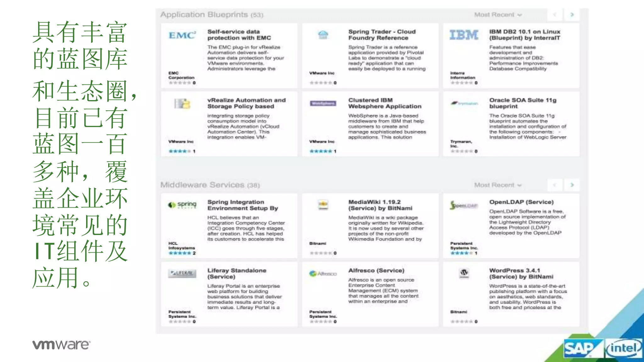Click star rating of vRealize Automation card
This screenshot has height=362, width=644.
pyautogui.click(x=180, y=151)
